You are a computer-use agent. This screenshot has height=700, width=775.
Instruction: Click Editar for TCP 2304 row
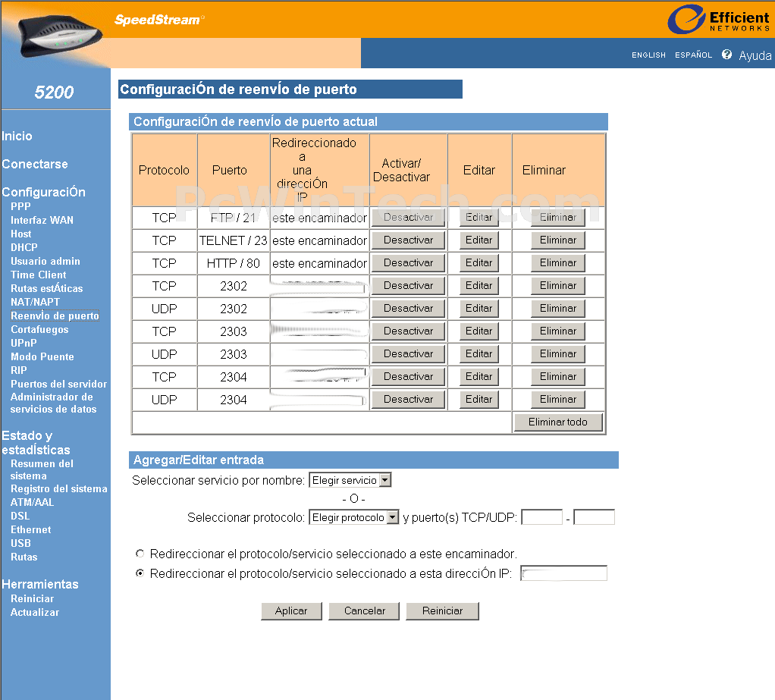[479, 377]
